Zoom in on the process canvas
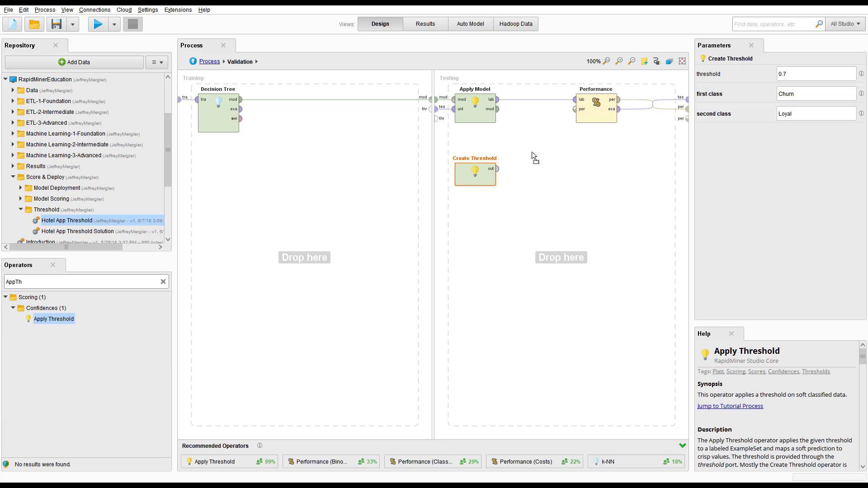The width and height of the screenshot is (868, 488). tap(619, 61)
